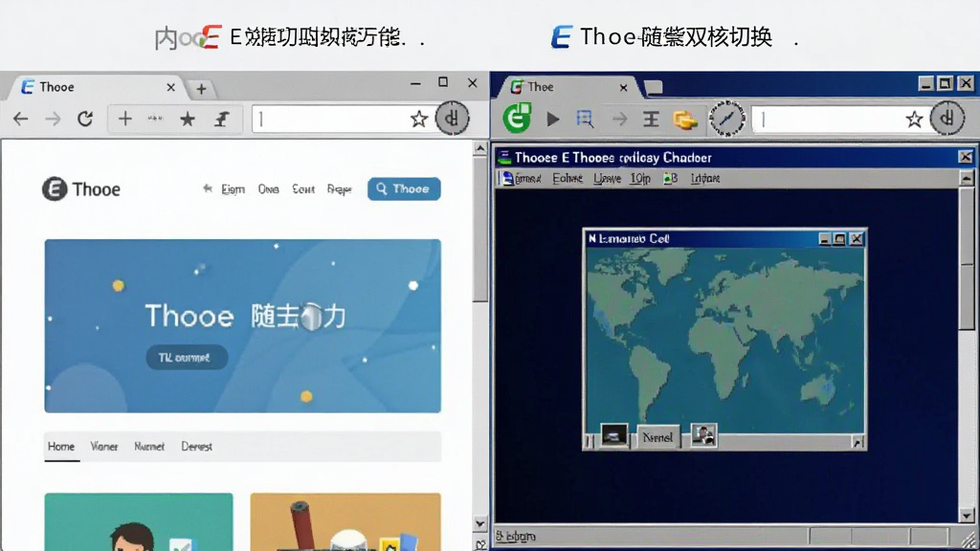The height and width of the screenshot is (551, 980).
Task: Open the Eout navigation link
Action: (x=303, y=188)
